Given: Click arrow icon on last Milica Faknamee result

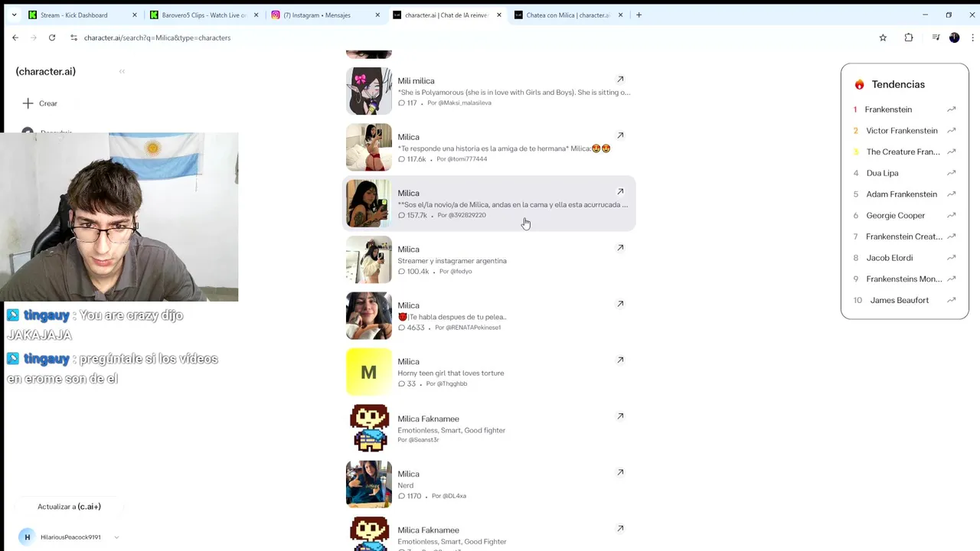Looking at the screenshot, I should click(x=620, y=528).
